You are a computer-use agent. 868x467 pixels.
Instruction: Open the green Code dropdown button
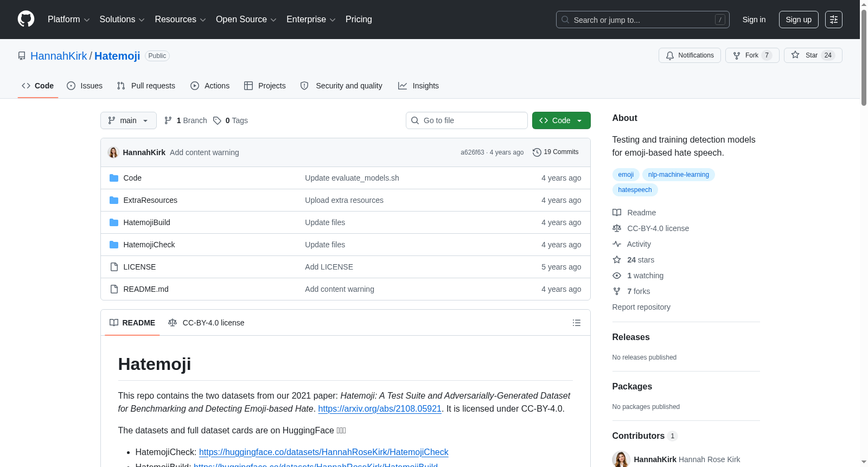[561, 120]
